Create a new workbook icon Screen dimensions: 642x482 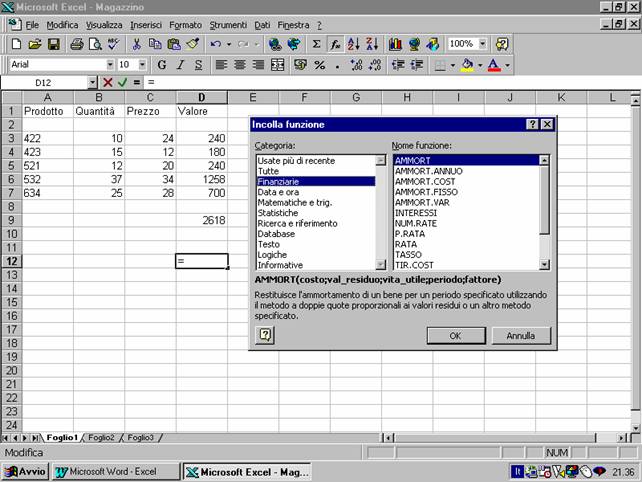point(16,44)
